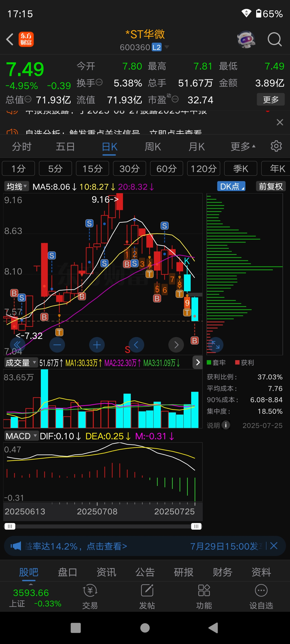Tap the K marker on candlestick chart
Viewport: 290px width, 644px height.
tap(187, 261)
